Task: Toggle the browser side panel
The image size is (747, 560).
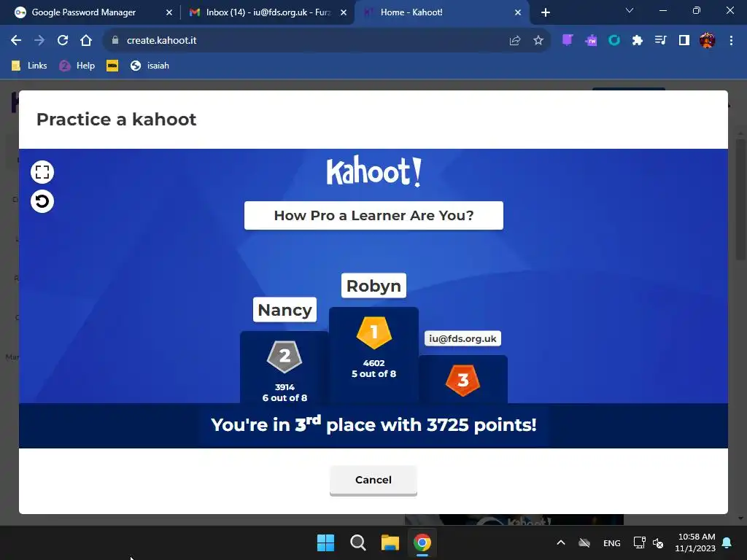Action: [x=684, y=41]
